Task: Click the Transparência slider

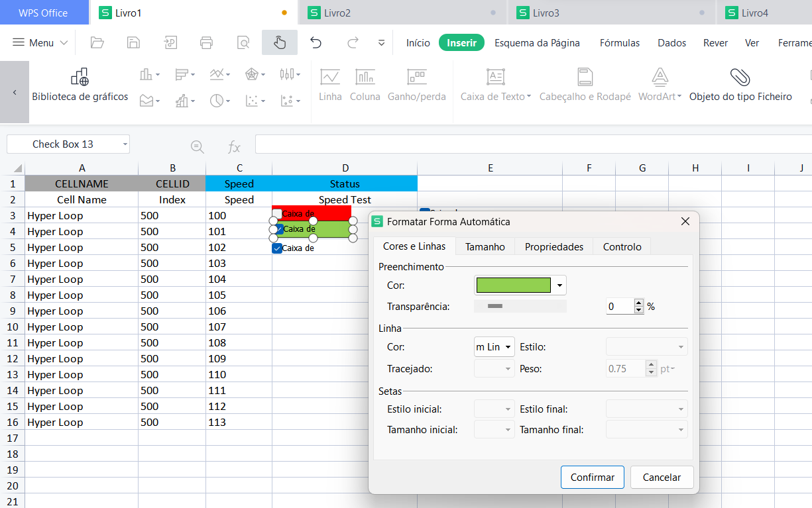Action: pyautogui.click(x=520, y=306)
